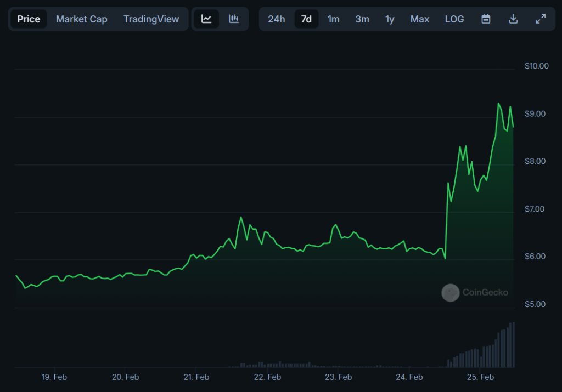
Task: Click the 21. Feb date label
Action: [196, 377]
